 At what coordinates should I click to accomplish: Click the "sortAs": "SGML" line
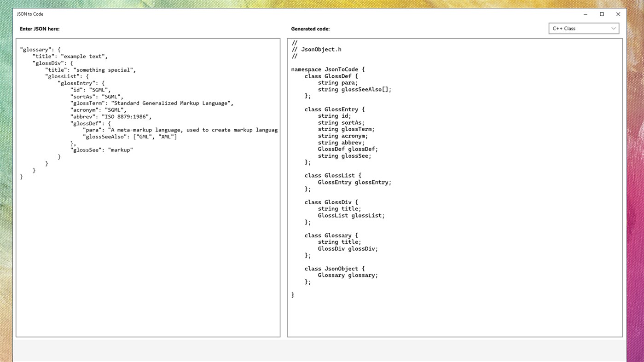pyautogui.click(x=97, y=97)
